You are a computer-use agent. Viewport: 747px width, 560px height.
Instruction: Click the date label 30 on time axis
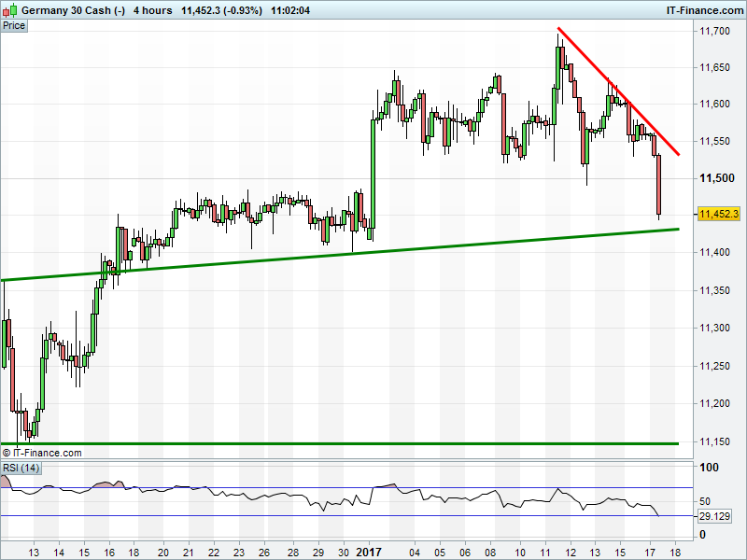(344, 553)
